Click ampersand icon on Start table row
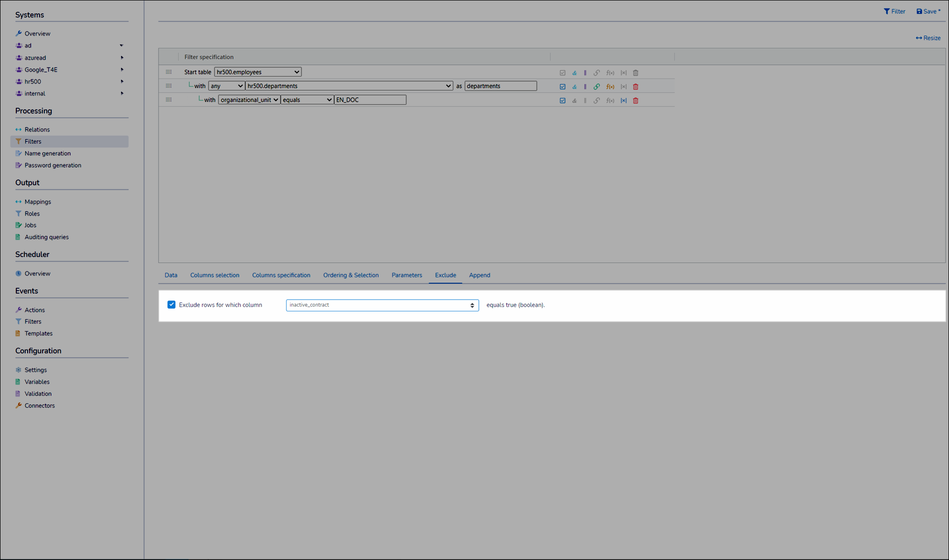The image size is (949, 560). 574,73
